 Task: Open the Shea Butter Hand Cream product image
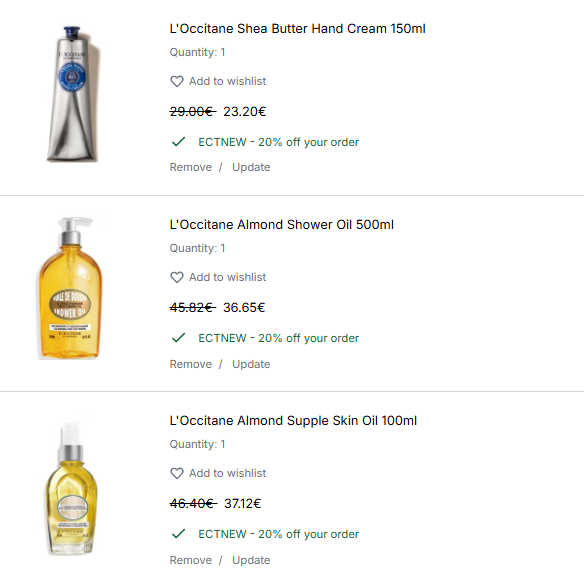[x=73, y=94]
